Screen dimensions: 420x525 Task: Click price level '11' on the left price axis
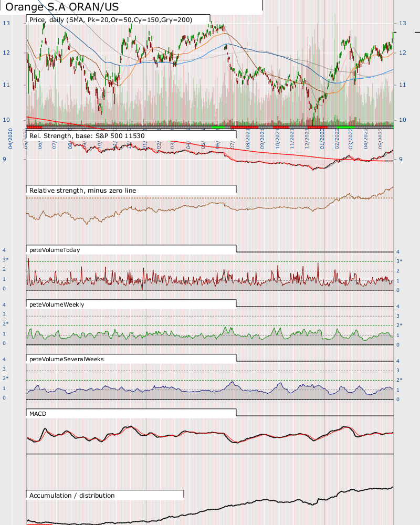coord(6,85)
